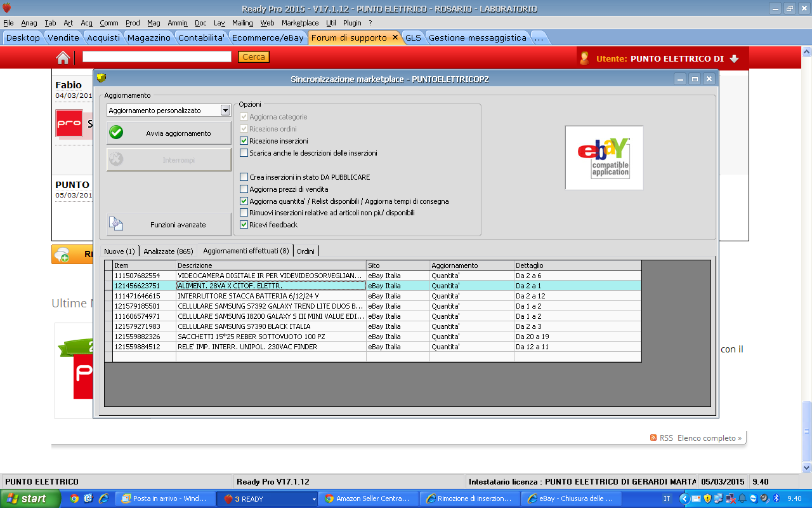Click the Outlook Express quick launch icon
The image size is (812, 508).
click(88, 498)
